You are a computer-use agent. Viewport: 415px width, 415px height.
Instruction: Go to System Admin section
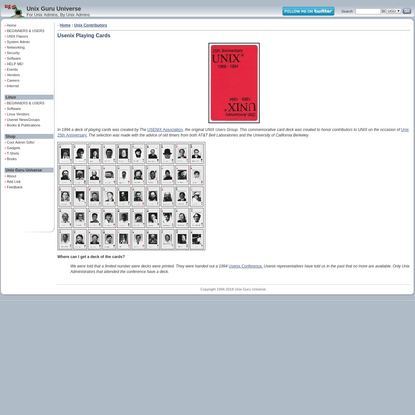(18, 42)
